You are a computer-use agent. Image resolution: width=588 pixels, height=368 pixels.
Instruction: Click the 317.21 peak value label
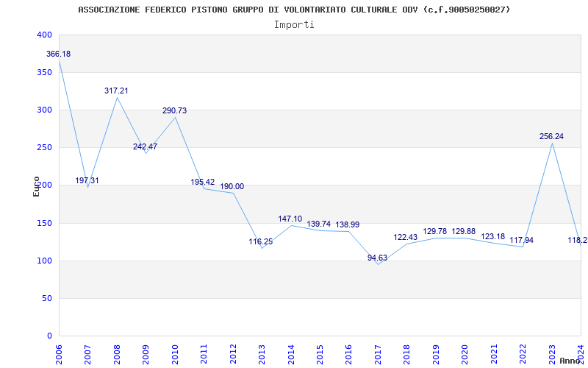point(116,91)
